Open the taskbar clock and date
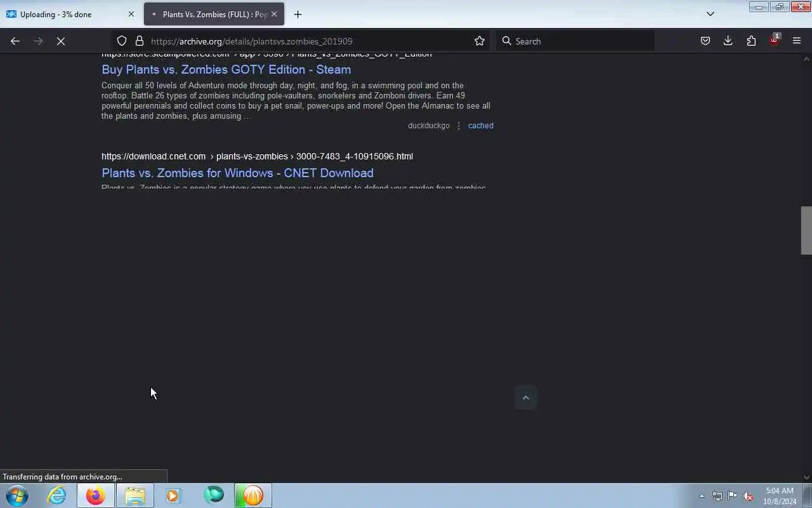Image resolution: width=812 pixels, height=508 pixels. 780,496
